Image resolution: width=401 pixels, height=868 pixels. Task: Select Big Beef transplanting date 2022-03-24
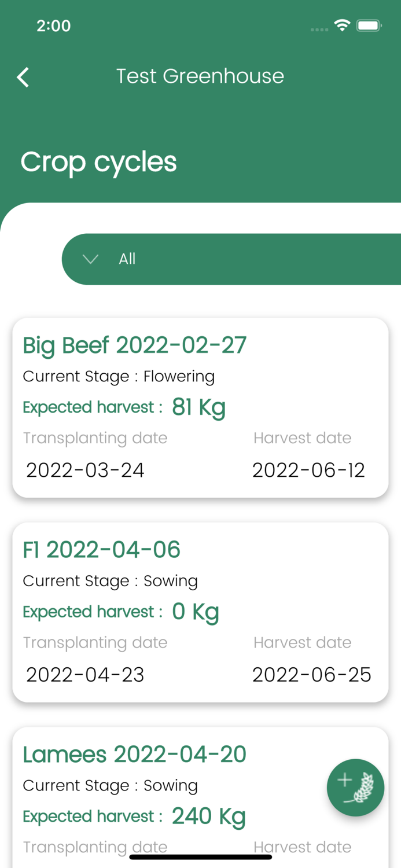coord(85,470)
